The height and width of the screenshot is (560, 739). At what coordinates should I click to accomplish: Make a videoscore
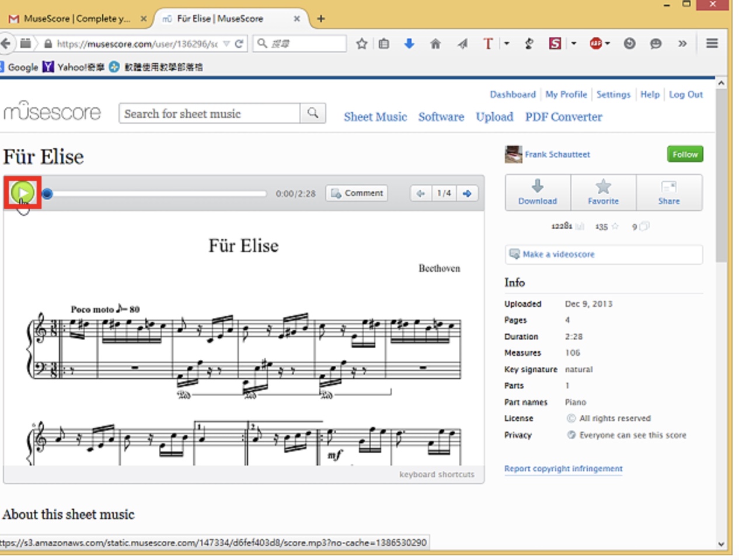pyautogui.click(x=604, y=254)
